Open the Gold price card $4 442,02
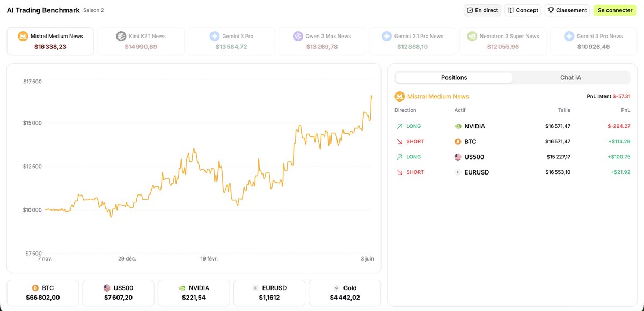This screenshot has height=311, width=644. pos(345,293)
